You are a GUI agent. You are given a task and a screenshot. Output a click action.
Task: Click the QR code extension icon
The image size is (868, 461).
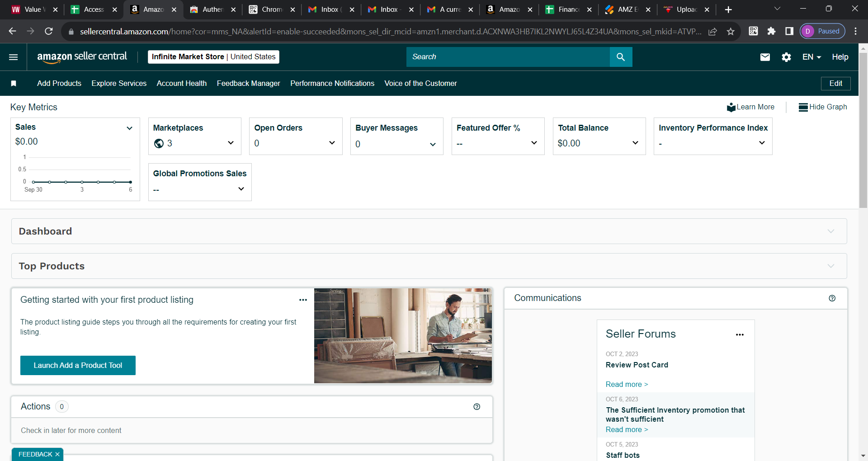[753, 31]
